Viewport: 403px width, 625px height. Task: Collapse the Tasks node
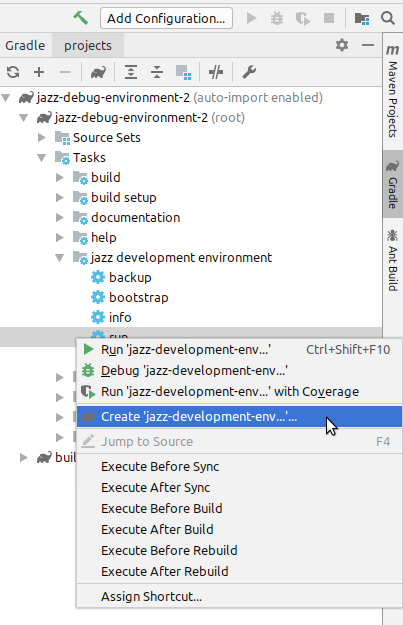[x=41, y=157]
